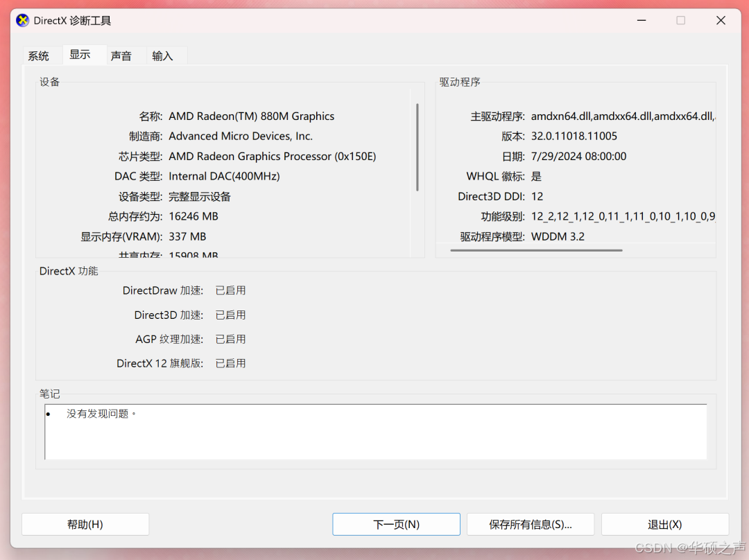The image size is (749, 560).
Task: Click inside the 笔记 notes text box
Action: pos(376,432)
